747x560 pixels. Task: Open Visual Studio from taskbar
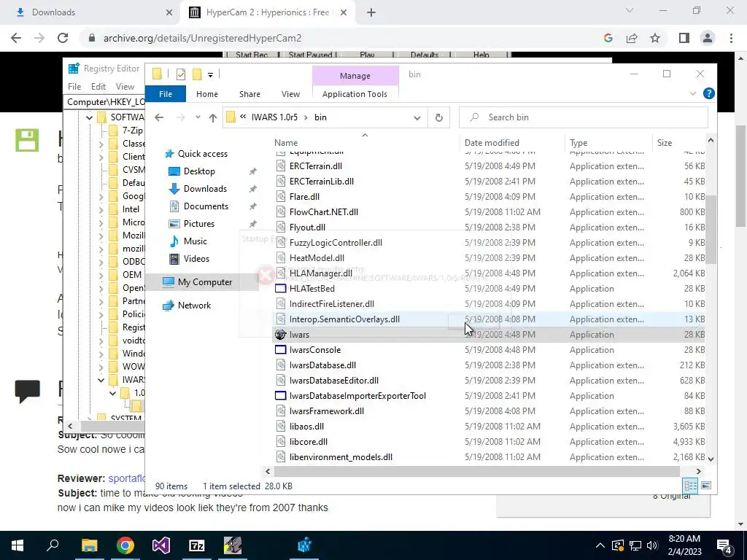[x=161, y=545]
